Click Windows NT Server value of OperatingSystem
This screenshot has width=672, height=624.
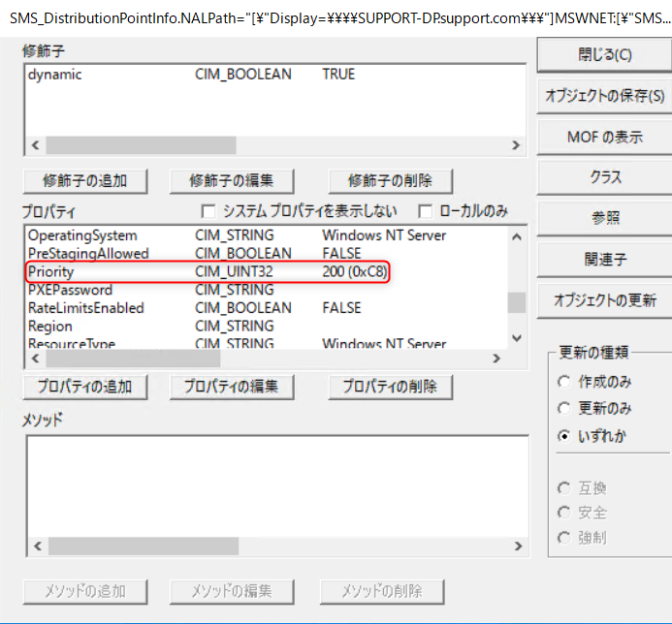pyautogui.click(x=384, y=235)
